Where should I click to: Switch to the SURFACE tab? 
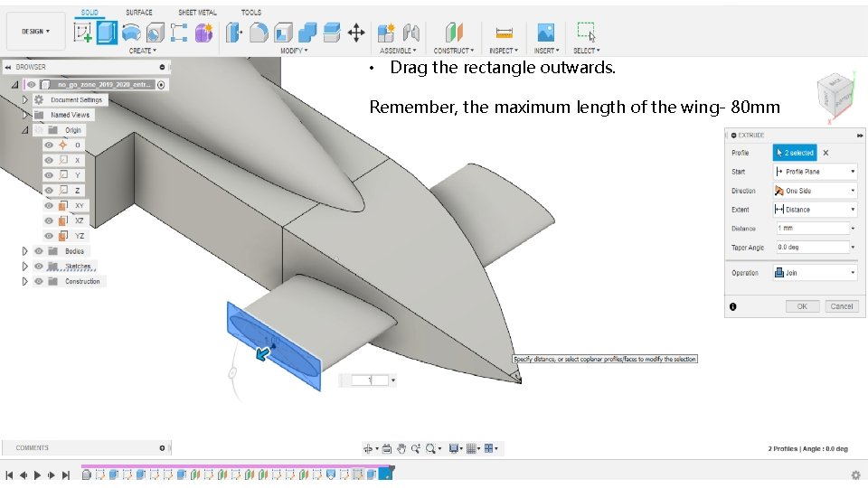tap(139, 12)
